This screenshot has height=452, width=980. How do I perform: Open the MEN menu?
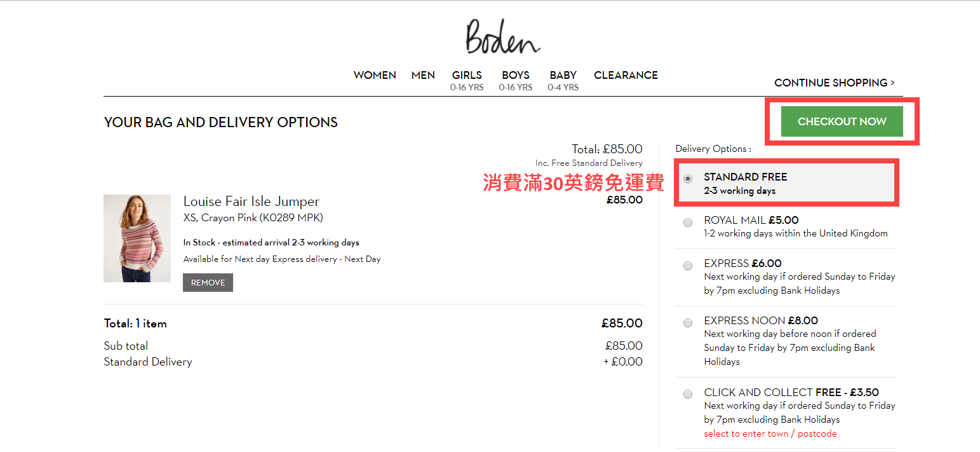pyautogui.click(x=423, y=75)
